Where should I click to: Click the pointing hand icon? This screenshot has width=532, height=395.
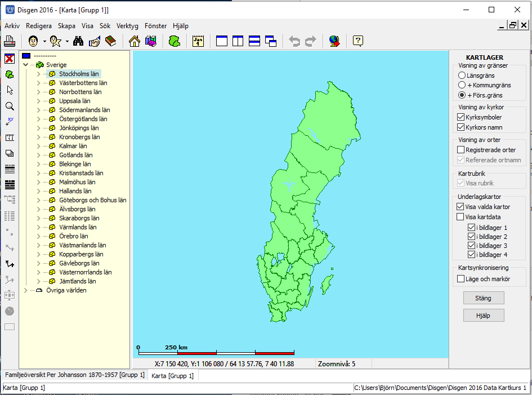(95, 41)
